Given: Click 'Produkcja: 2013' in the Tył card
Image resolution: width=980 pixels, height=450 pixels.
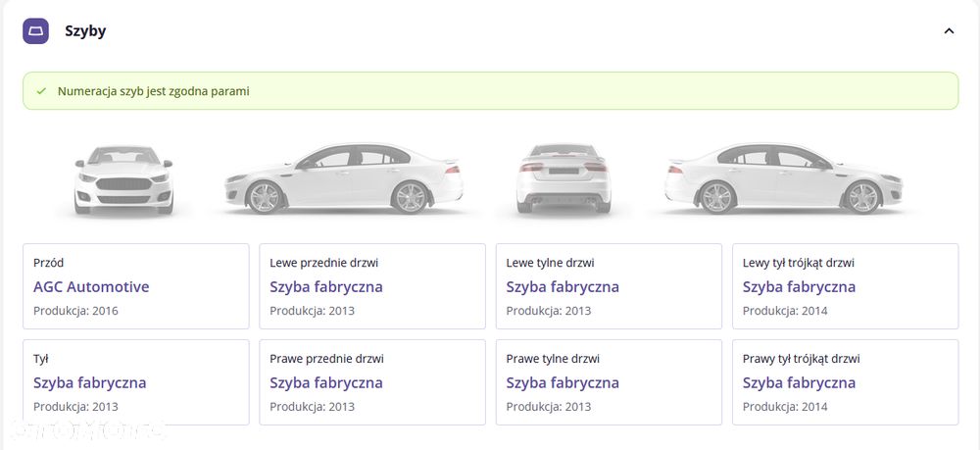Looking at the screenshot, I should [x=75, y=407].
